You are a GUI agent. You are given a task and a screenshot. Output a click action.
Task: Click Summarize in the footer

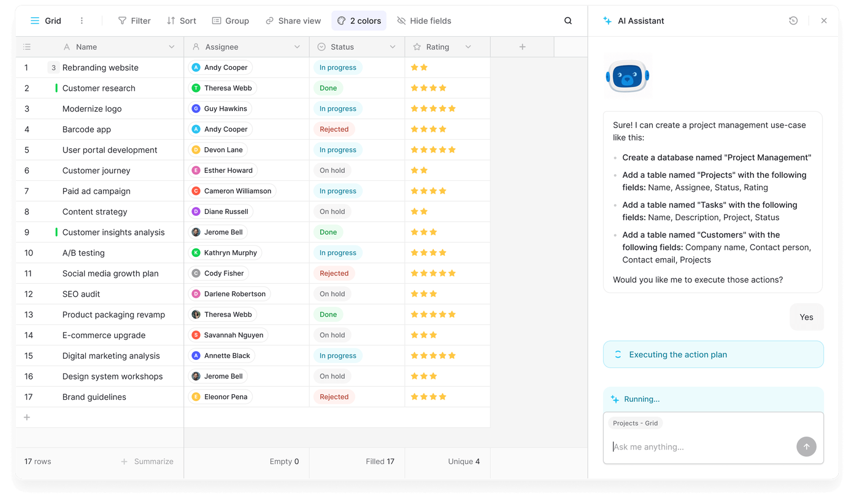coord(147,462)
